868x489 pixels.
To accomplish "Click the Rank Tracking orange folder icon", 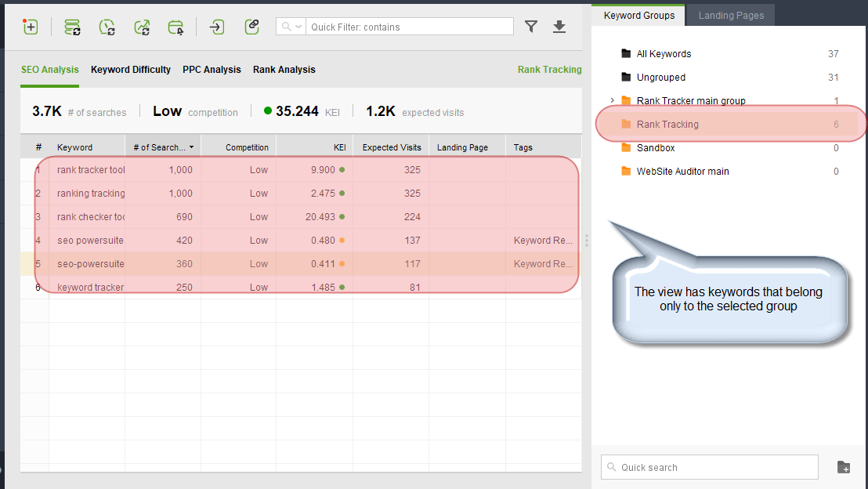I will 626,124.
